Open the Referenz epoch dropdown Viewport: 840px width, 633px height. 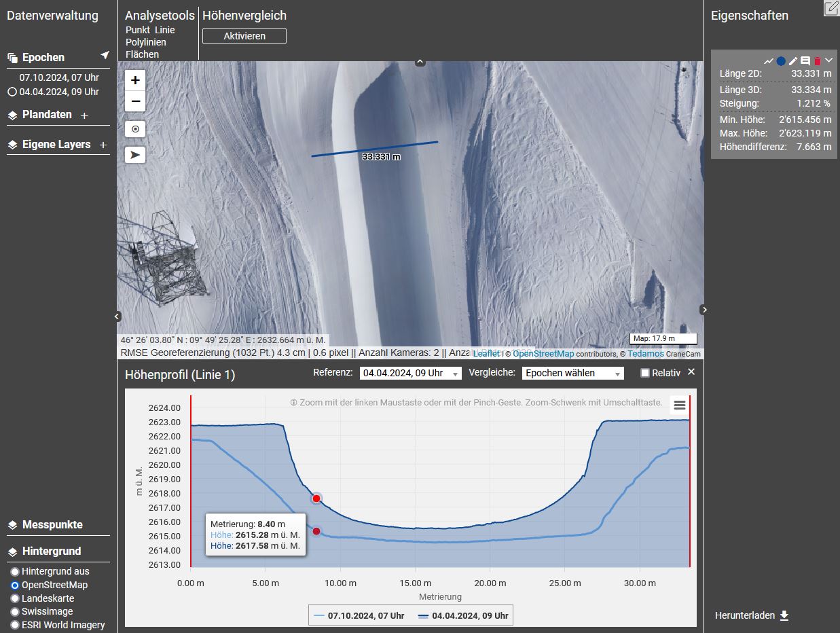point(410,373)
